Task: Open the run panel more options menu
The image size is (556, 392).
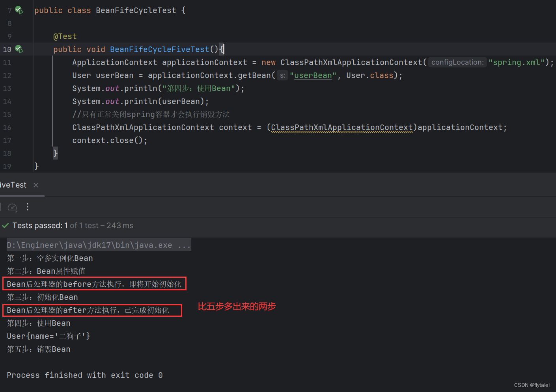Action: (28, 207)
